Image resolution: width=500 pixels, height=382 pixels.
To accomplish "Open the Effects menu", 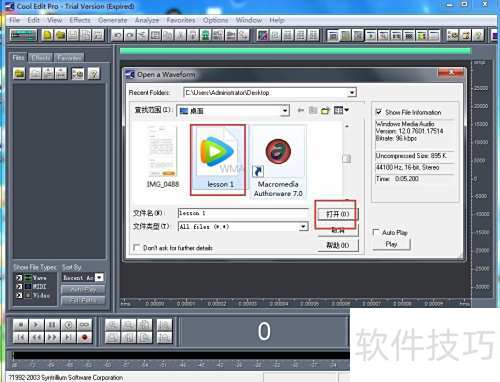I will pos(80,20).
